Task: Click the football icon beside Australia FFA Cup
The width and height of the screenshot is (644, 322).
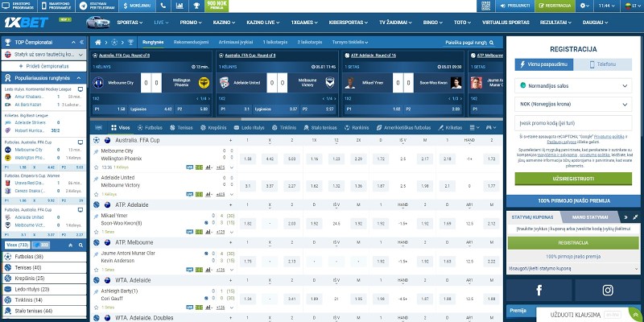Action: [x=97, y=140]
